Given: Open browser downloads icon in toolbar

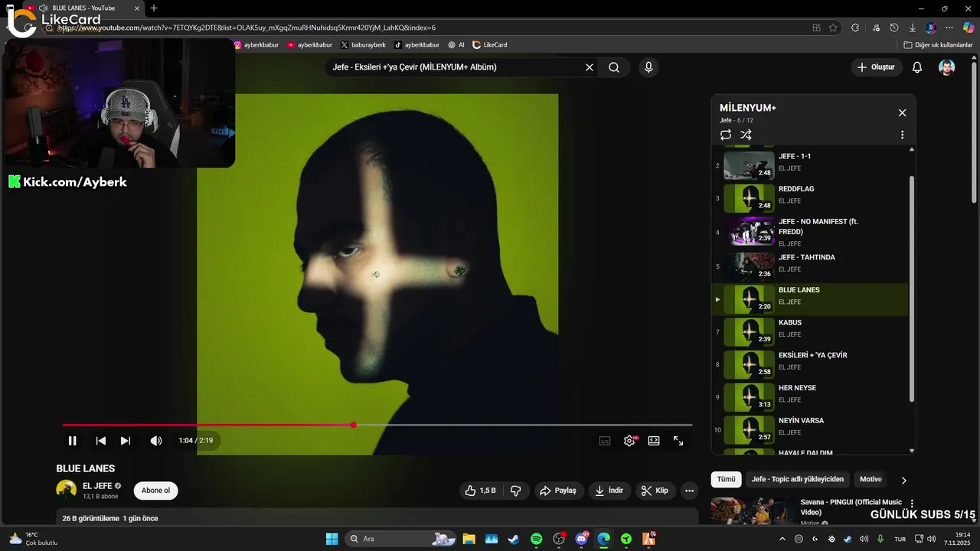Looking at the screenshot, I should pyautogui.click(x=913, y=28).
